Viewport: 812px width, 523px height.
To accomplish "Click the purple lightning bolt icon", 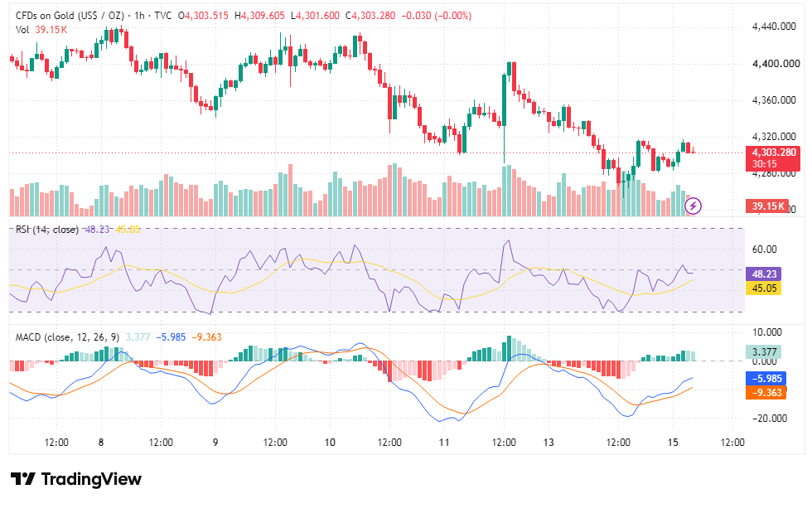I will point(693,206).
